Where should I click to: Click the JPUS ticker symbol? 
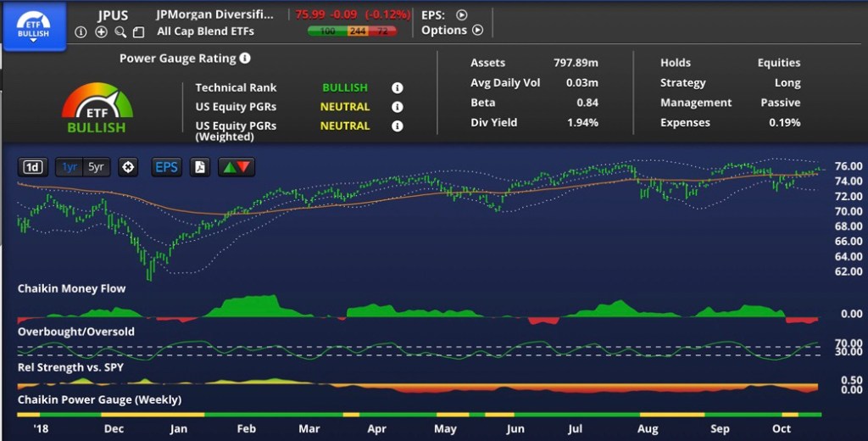[x=112, y=14]
